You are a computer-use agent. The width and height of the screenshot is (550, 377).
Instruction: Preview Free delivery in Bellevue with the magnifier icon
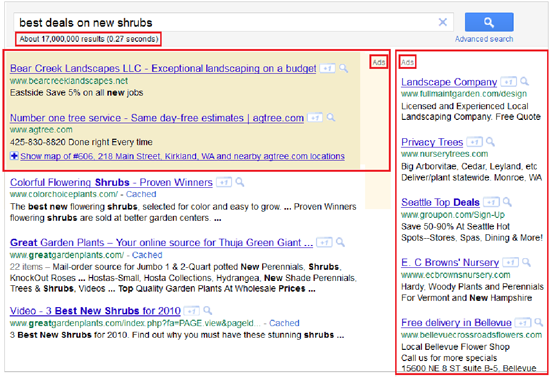coord(539,322)
